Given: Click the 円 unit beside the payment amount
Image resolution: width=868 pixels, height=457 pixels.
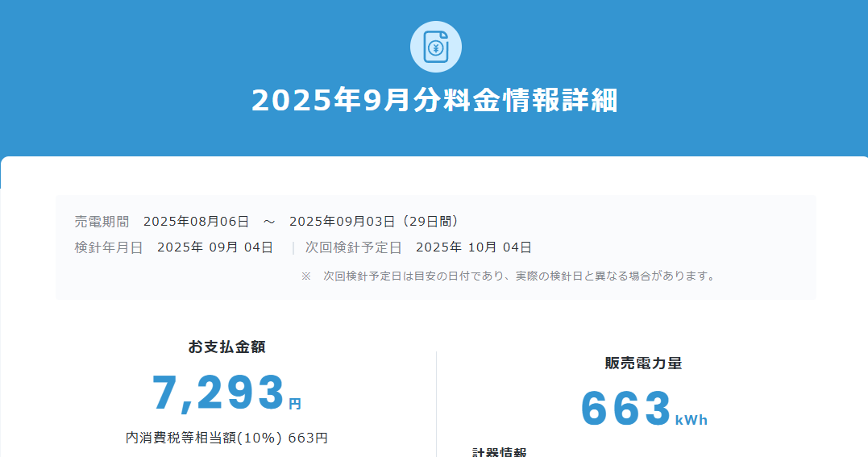Looking at the screenshot, I should (x=295, y=404).
